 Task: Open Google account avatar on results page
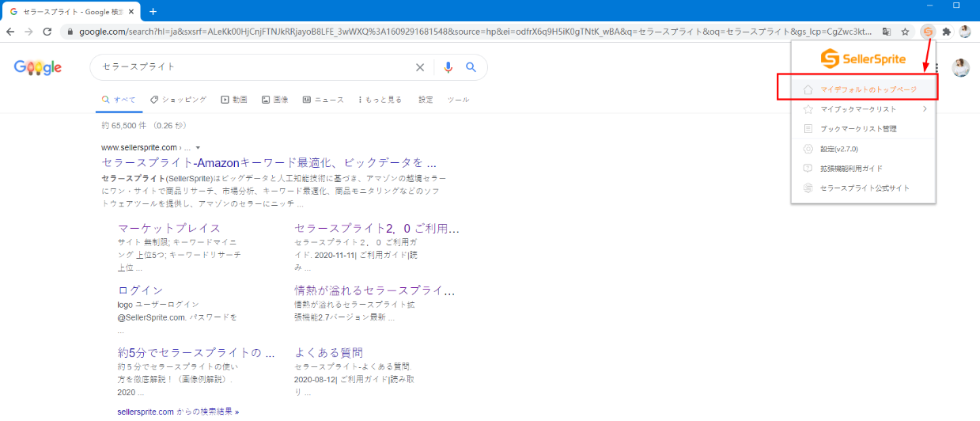(x=960, y=67)
